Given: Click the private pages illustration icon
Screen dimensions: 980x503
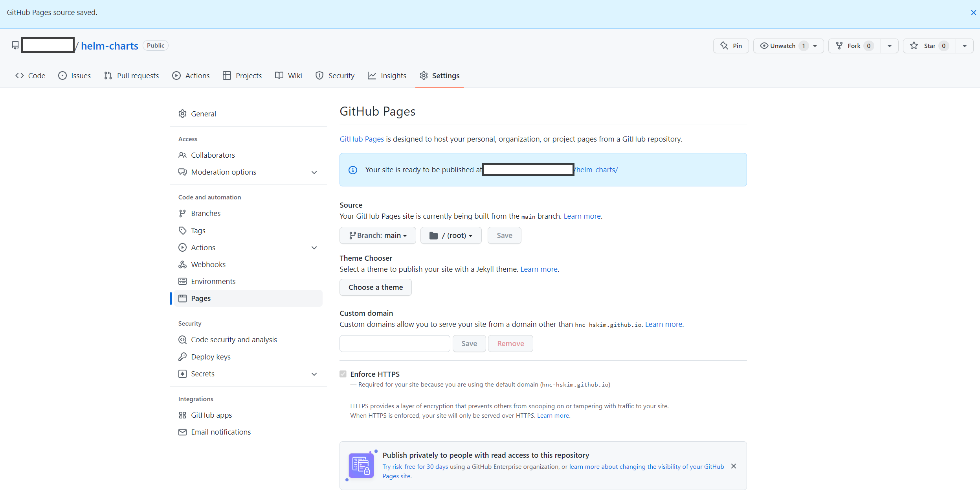Looking at the screenshot, I should click(361, 466).
